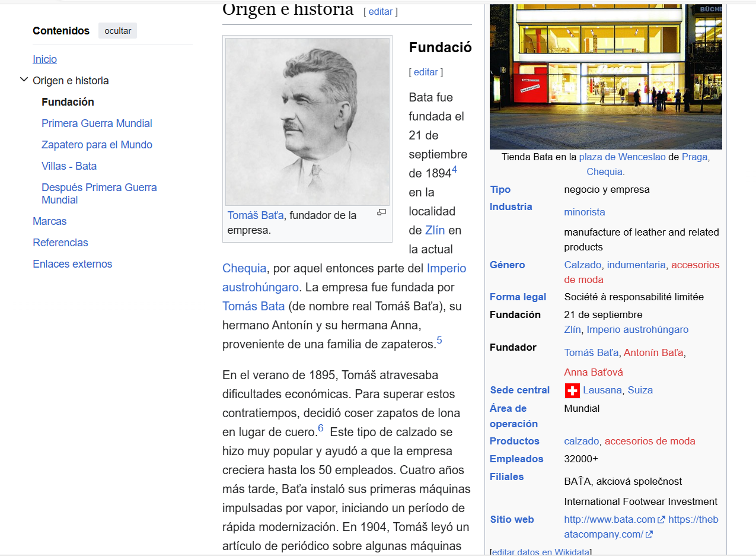Click the Género label in infobox

(507, 265)
